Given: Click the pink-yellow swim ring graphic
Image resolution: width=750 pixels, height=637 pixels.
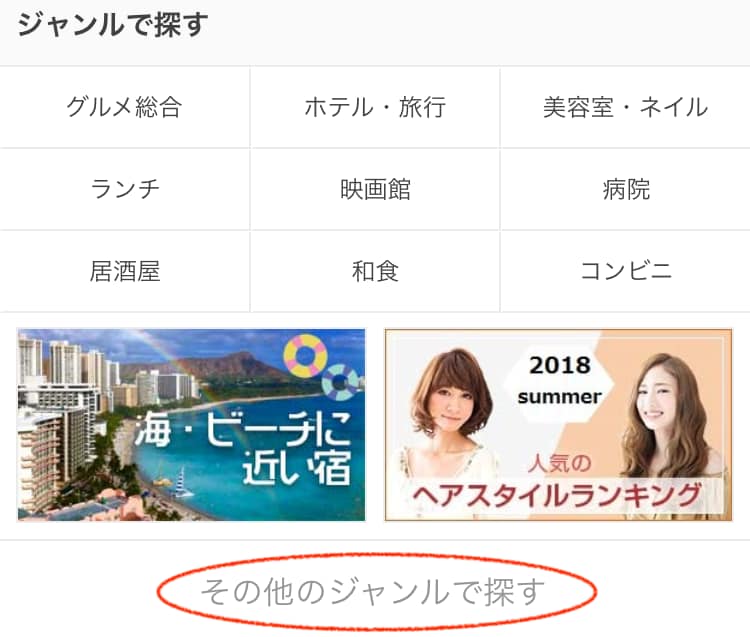Looking at the screenshot, I should [305, 356].
